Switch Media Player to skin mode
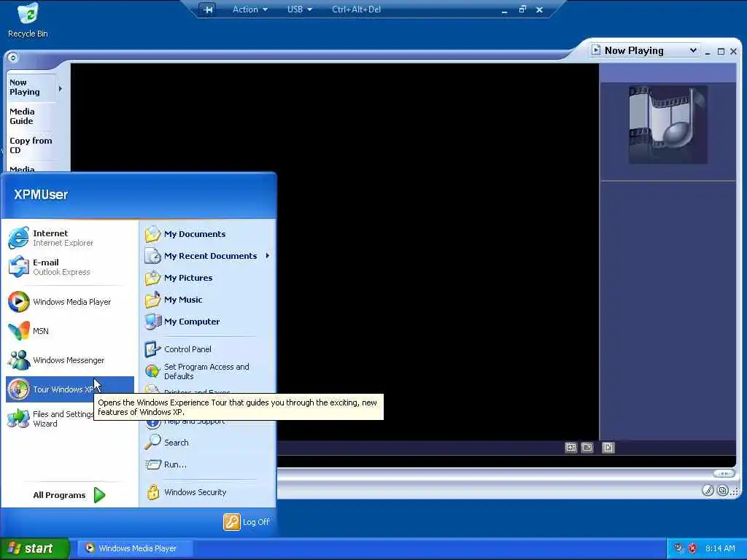This screenshot has width=747, height=560. (x=723, y=491)
